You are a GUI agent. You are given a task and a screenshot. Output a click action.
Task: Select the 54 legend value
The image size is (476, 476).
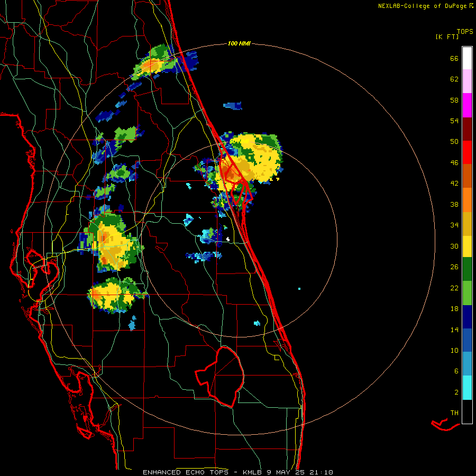point(454,121)
